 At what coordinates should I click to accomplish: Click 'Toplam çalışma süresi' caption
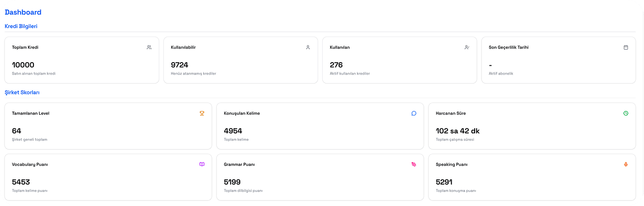[455, 139]
